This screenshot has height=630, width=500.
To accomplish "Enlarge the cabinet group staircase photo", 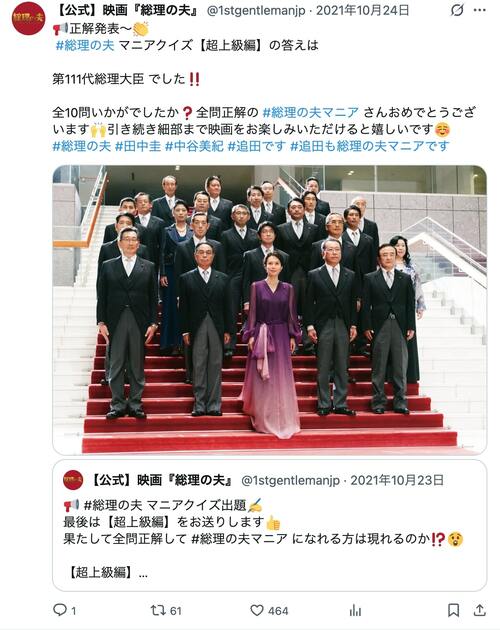I will (x=270, y=310).
